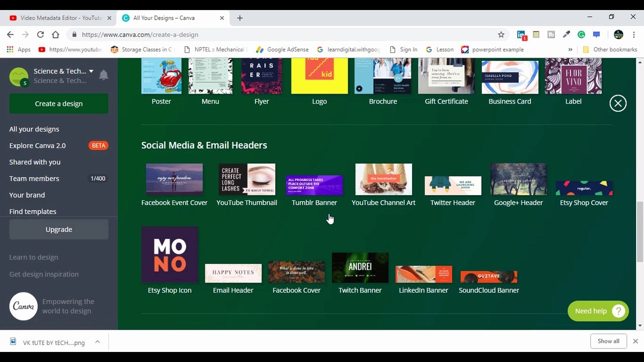
Task: Click the Need help button
Action: pyautogui.click(x=598, y=311)
